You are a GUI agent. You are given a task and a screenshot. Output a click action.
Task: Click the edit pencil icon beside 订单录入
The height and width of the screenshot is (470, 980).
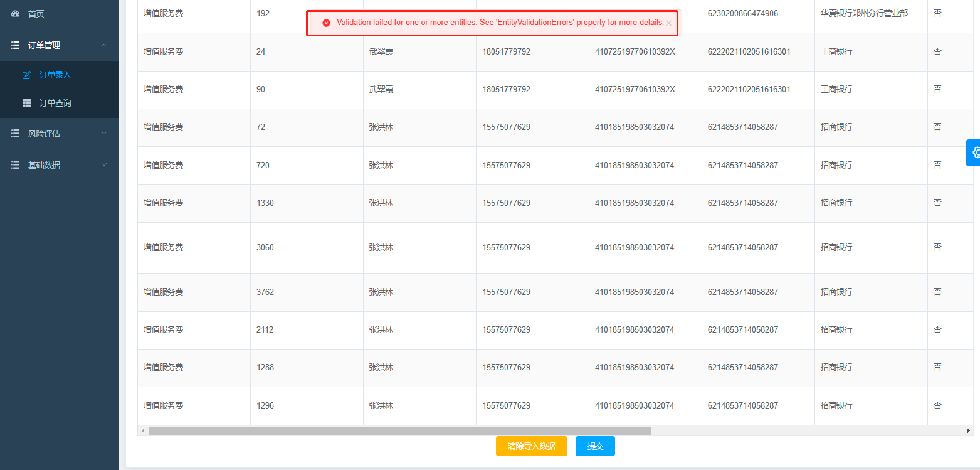[26, 75]
